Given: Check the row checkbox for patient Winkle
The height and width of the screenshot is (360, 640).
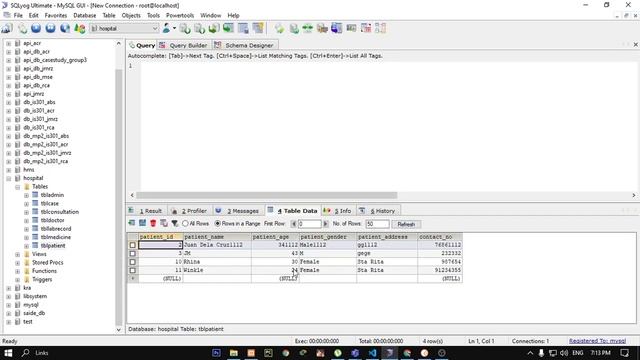Looking at the screenshot, I should coord(133,270).
